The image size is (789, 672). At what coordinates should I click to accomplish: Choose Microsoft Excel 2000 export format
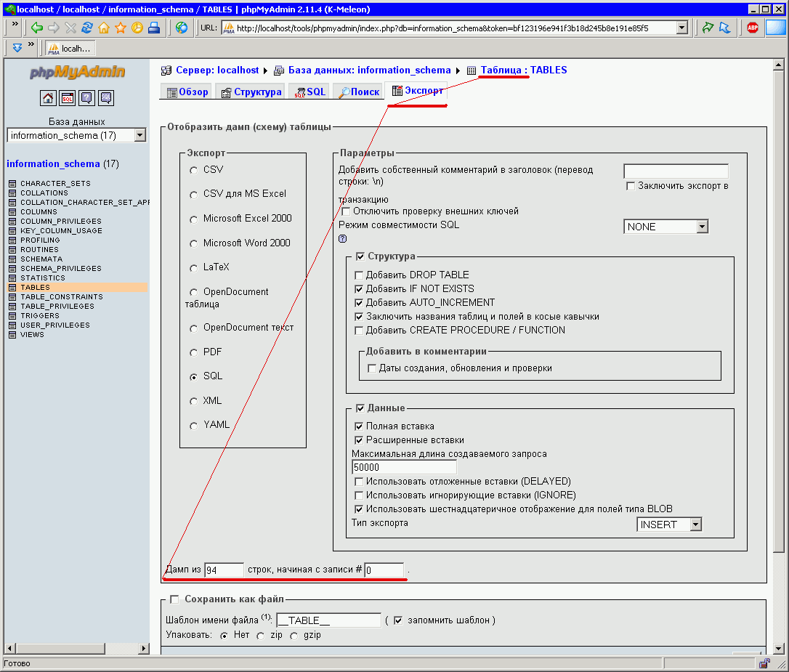194,219
